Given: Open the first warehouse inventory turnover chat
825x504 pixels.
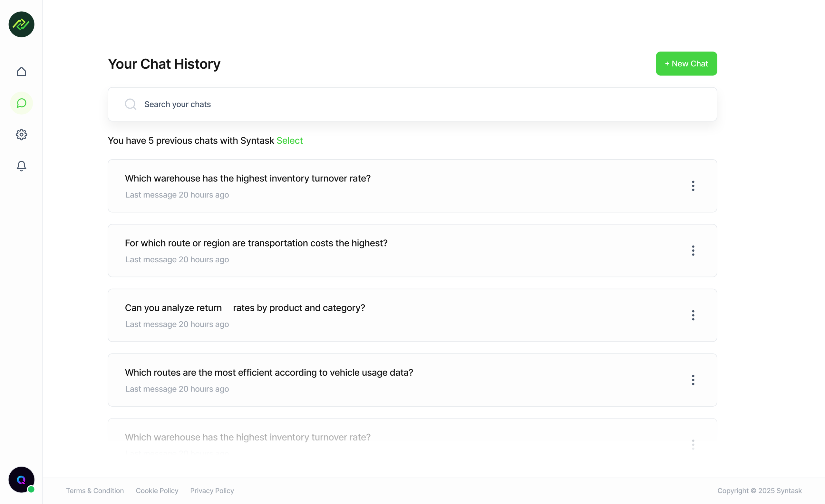Looking at the screenshot, I should pyautogui.click(x=248, y=179).
